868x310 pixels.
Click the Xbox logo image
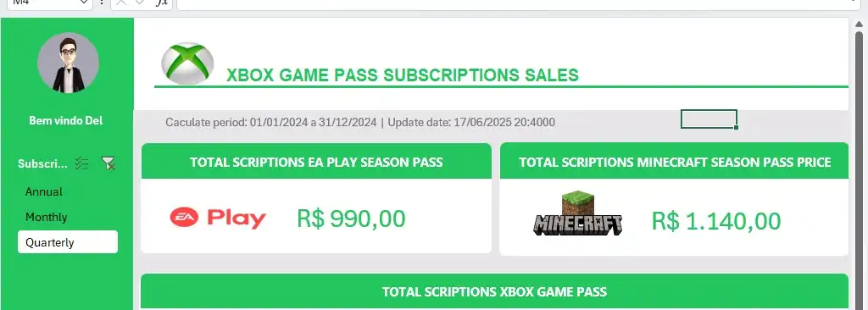tap(187, 64)
